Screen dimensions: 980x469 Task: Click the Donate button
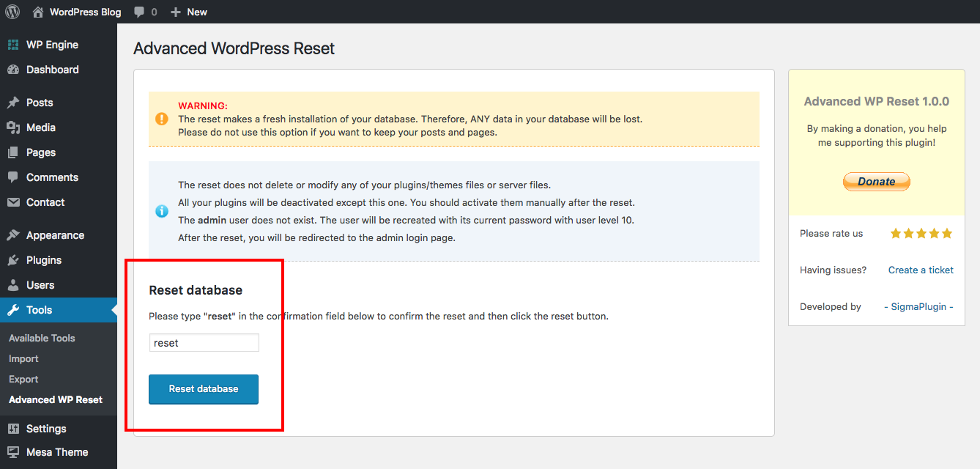click(x=877, y=182)
